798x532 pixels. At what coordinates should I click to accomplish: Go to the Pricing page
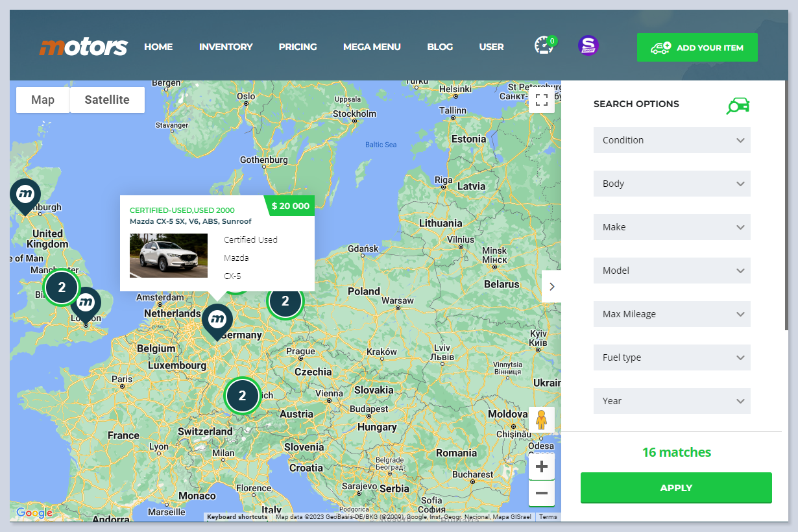(298, 47)
